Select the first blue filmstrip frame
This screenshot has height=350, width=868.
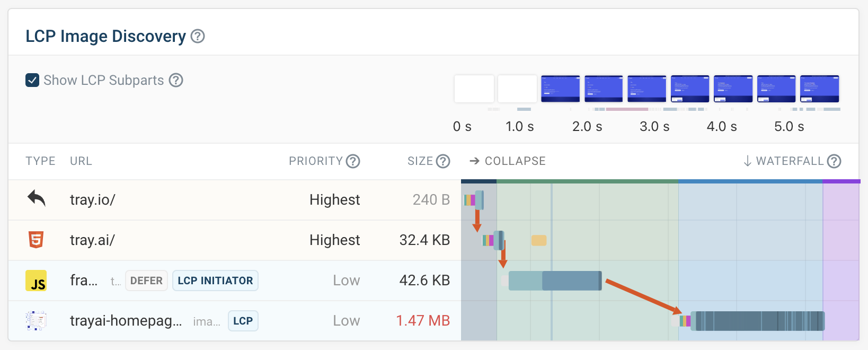click(560, 89)
